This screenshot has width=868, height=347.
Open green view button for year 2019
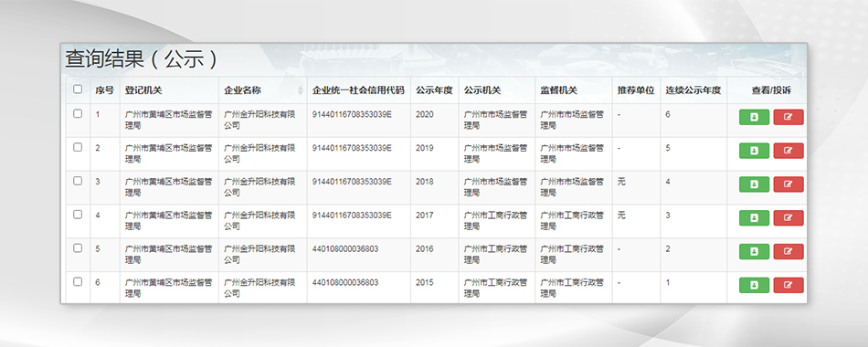click(x=754, y=151)
